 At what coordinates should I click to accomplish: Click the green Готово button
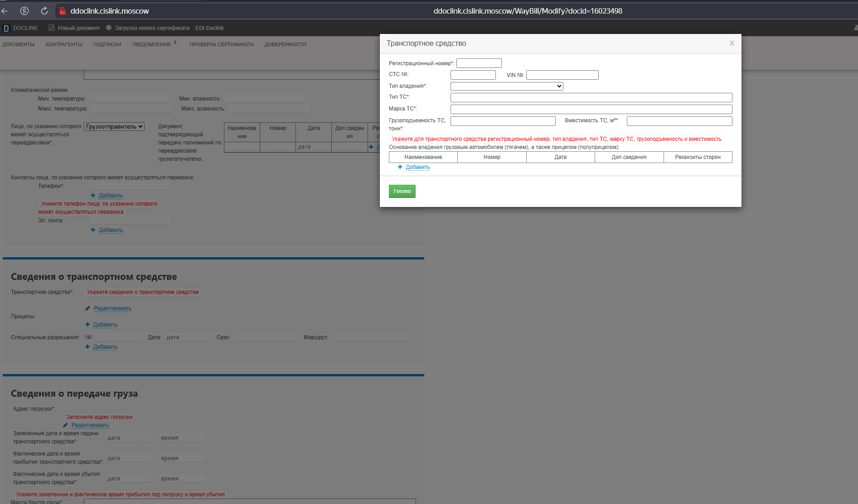[402, 191]
